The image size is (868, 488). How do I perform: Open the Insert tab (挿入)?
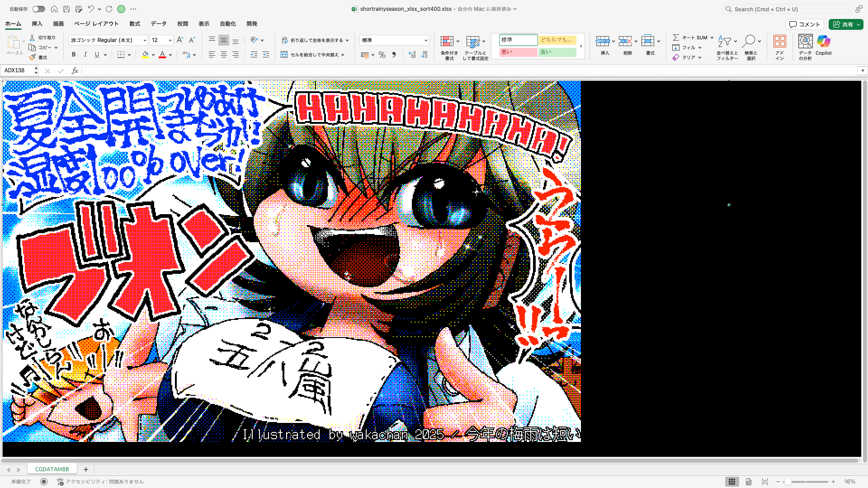pos(37,24)
